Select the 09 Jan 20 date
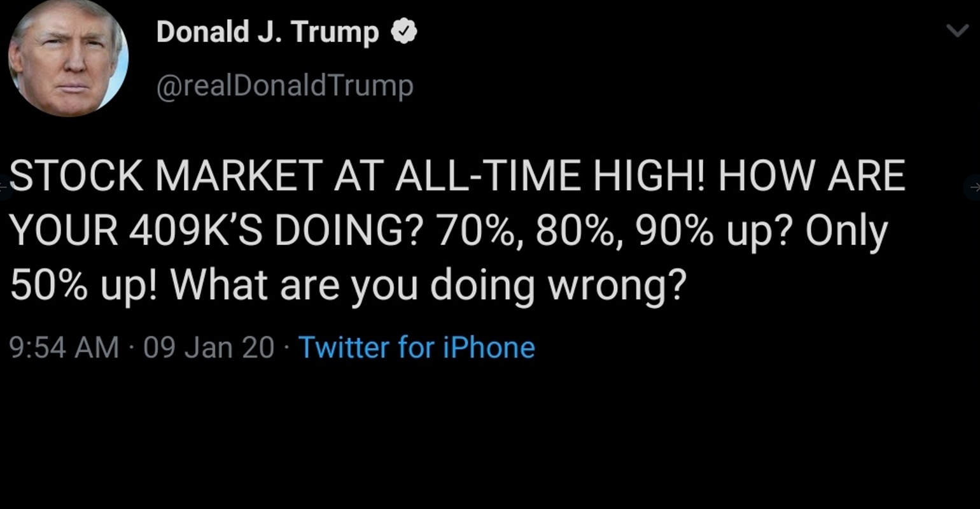The height and width of the screenshot is (509, 980). (x=209, y=347)
